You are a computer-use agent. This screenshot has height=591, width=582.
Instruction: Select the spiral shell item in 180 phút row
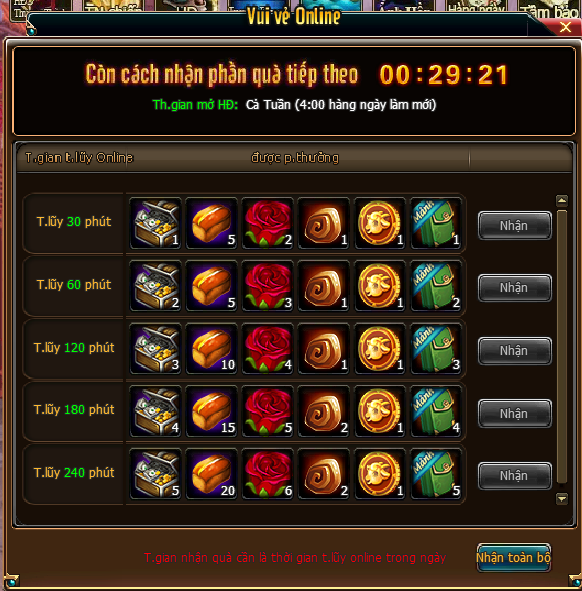tap(324, 412)
